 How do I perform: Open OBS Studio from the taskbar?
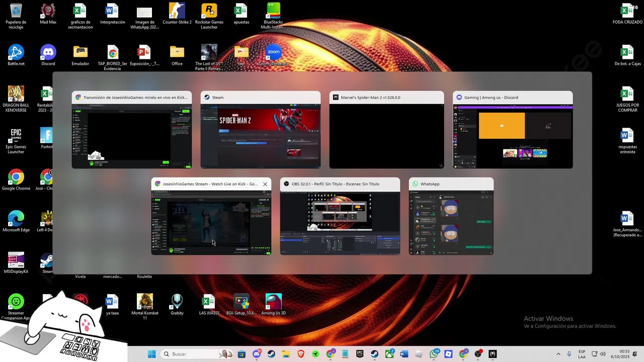478,354
